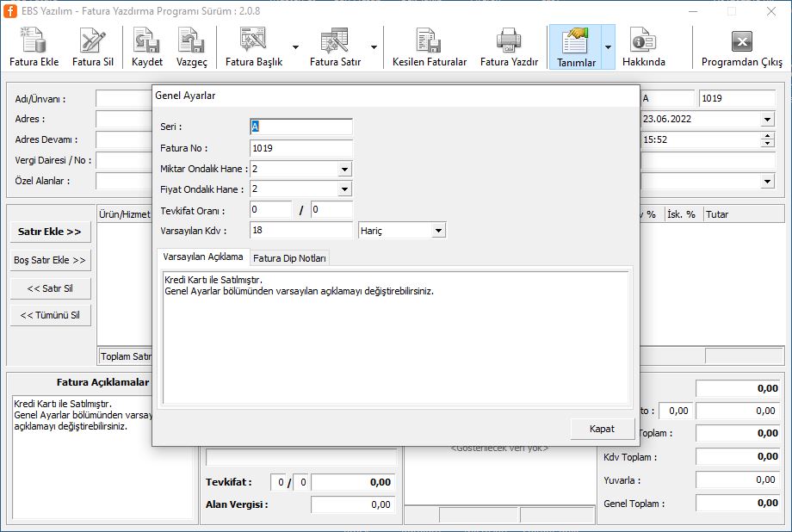Click the << Satır Sil button
Viewport: 792px width, 532px height.
[50, 288]
